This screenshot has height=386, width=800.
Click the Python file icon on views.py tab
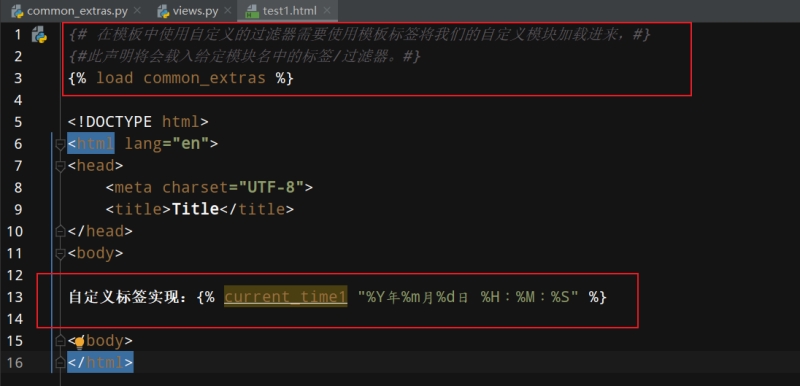tap(163, 10)
